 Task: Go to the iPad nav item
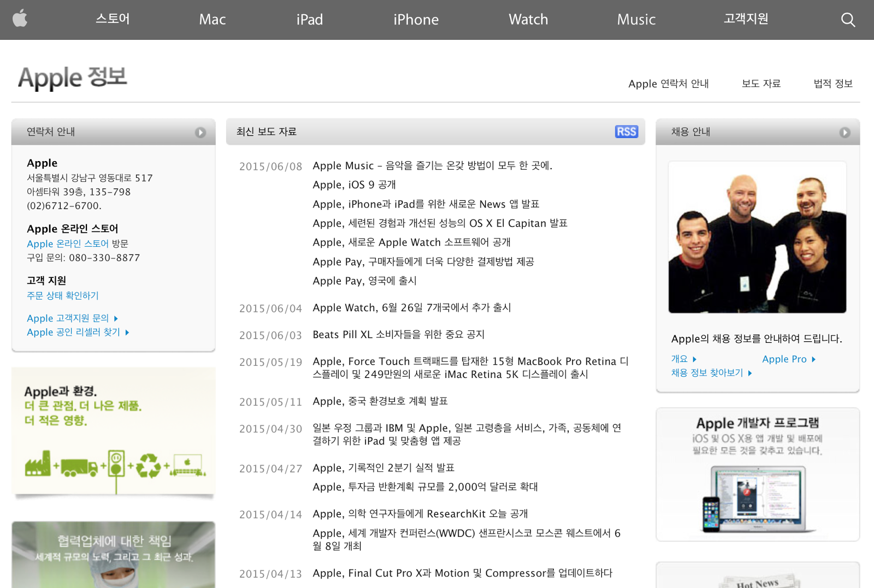tap(310, 20)
